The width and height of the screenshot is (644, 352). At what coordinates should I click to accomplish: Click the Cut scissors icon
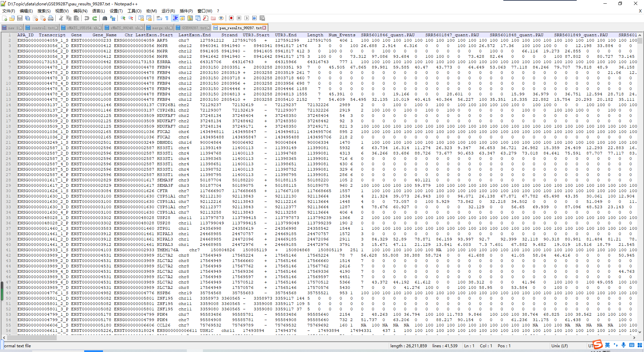click(x=61, y=18)
